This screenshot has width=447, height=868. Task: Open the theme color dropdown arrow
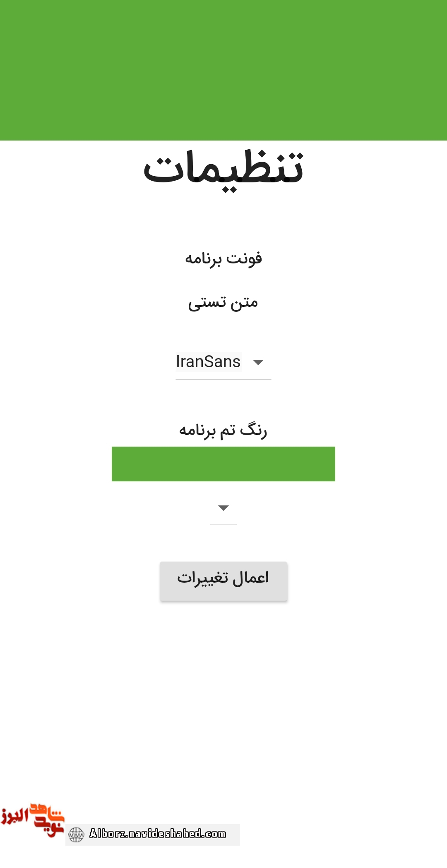point(223,508)
